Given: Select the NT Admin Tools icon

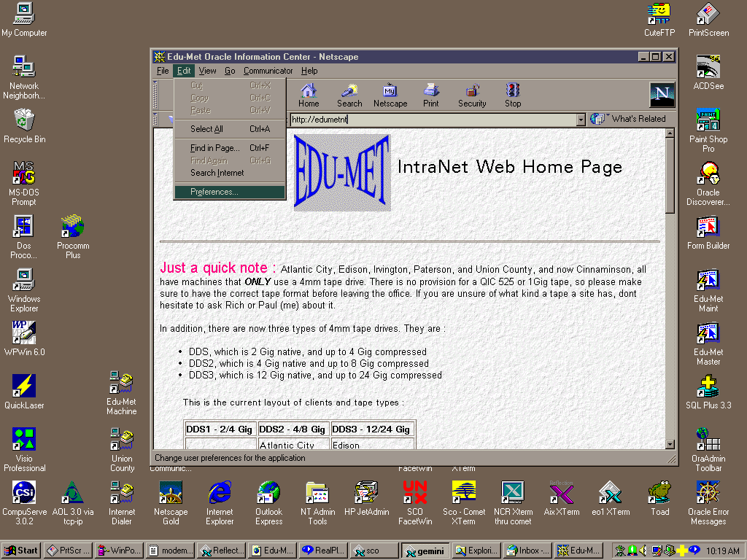Looking at the screenshot, I should [x=317, y=503].
